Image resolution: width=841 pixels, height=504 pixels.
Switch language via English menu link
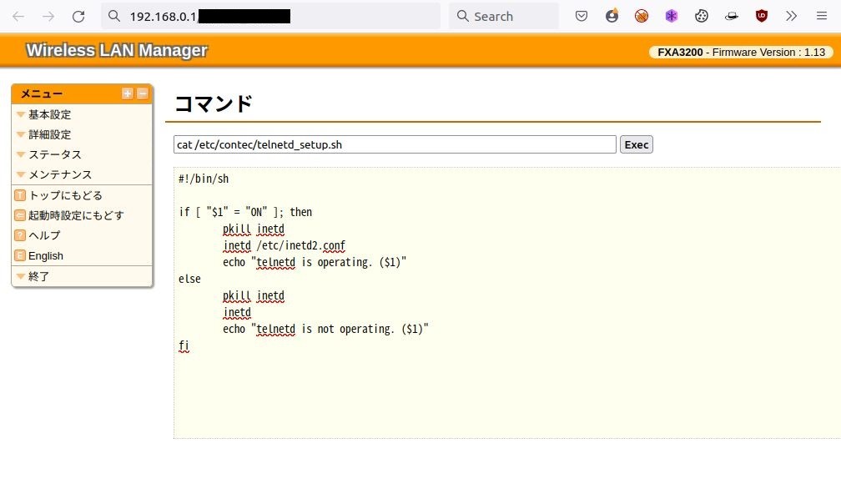coord(45,255)
